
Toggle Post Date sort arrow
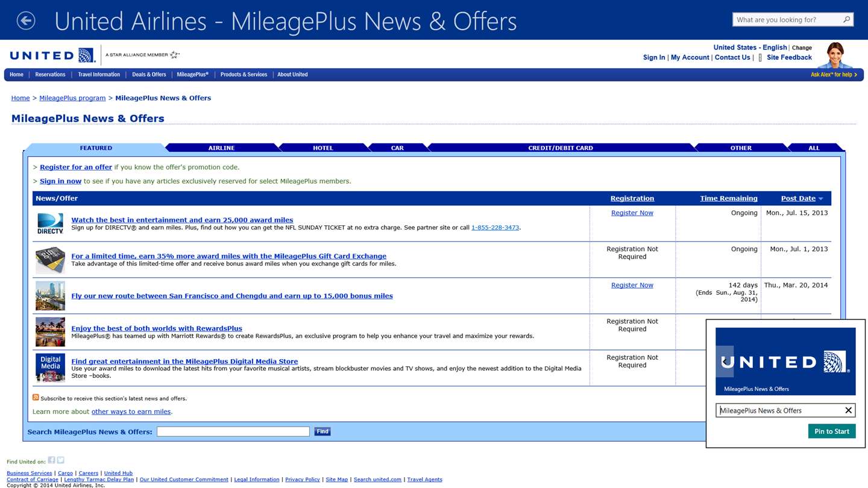click(820, 199)
